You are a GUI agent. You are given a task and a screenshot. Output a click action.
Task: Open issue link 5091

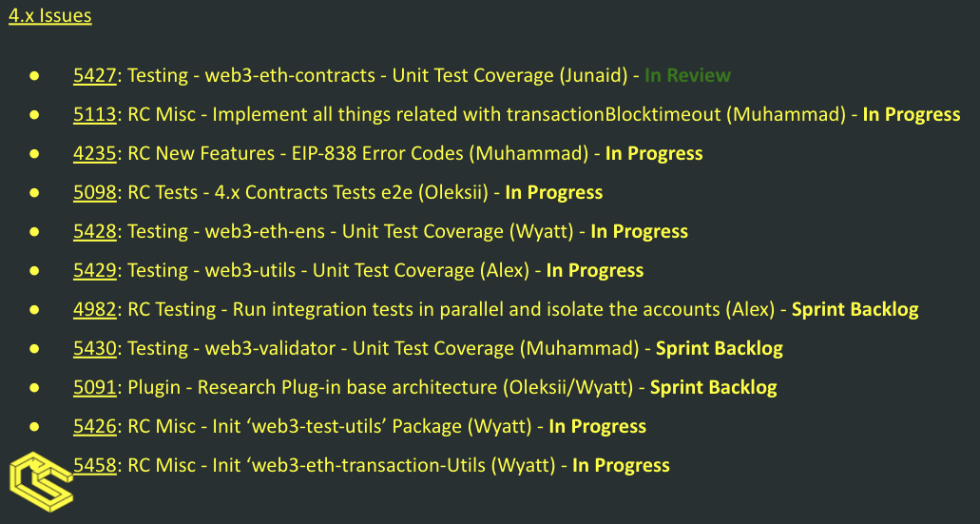tap(95, 388)
